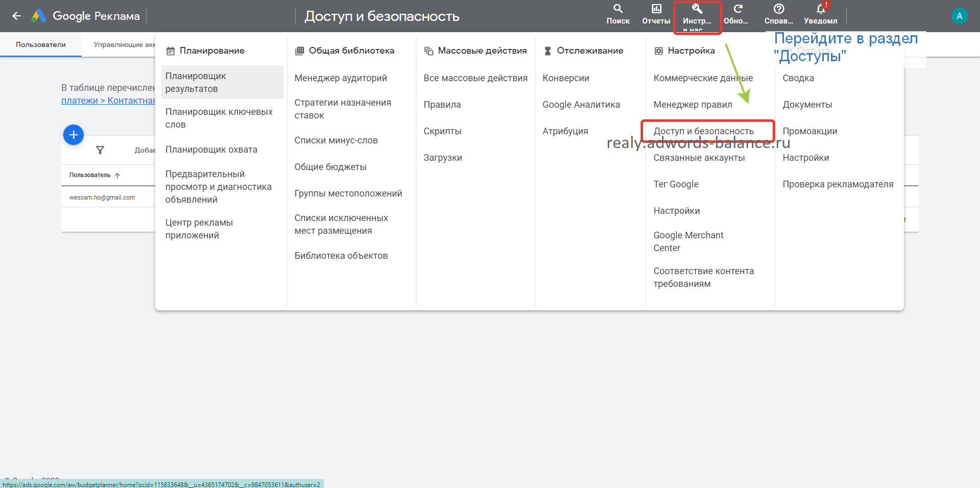
Task: Select Проверка рекламодателя menu entry
Action: coord(838,184)
